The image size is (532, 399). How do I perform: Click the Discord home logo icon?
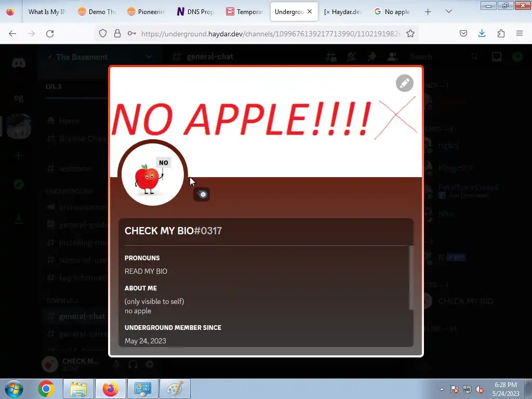[x=19, y=63]
